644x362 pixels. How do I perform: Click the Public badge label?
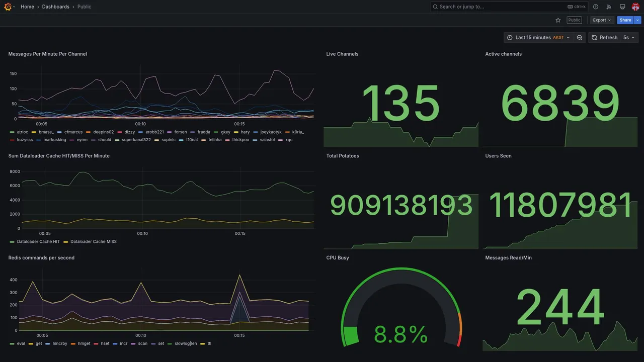pyautogui.click(x=574, y=20)
